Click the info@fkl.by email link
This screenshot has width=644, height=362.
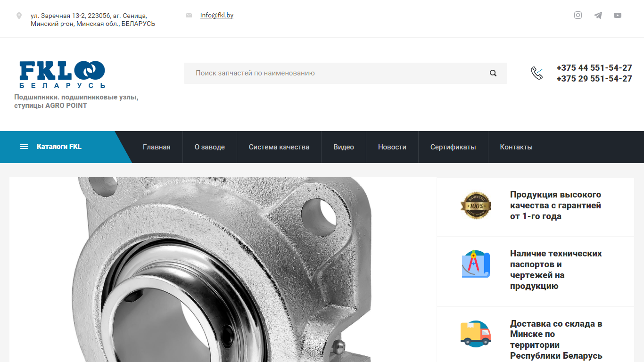pyautogui.click(x=217, y=15)
